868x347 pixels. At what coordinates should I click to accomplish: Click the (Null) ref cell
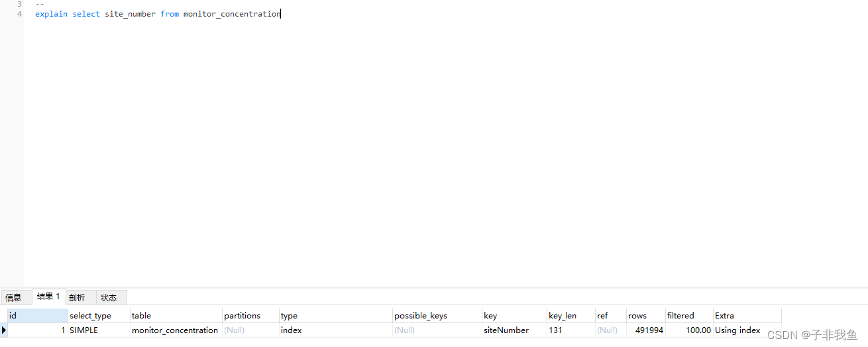click(x=611, y=330)
